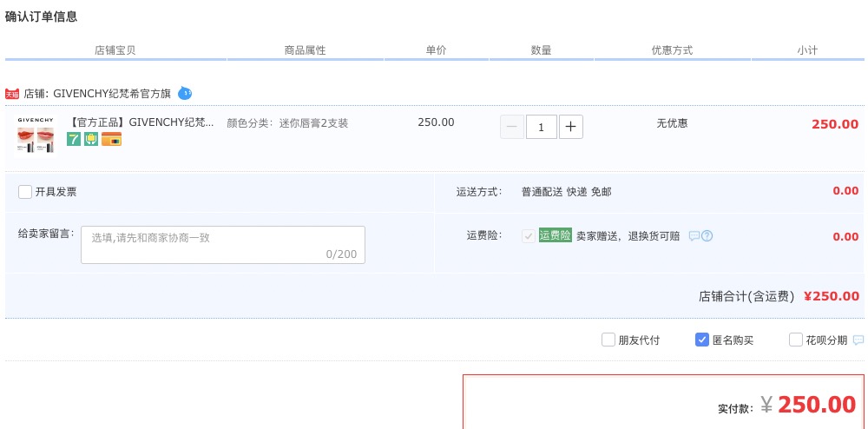Click the 优惠方式 column header

click(672, 50)
